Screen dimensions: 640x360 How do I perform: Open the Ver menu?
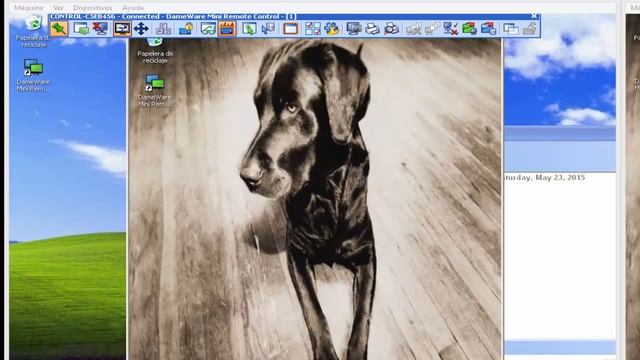tap(58, 8)
